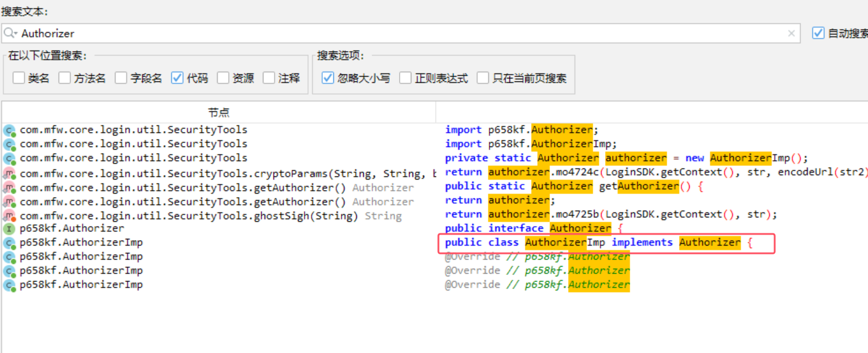Select the ghostSigh(String) result node
The image size is (868, 353).
tap(188, 216)
